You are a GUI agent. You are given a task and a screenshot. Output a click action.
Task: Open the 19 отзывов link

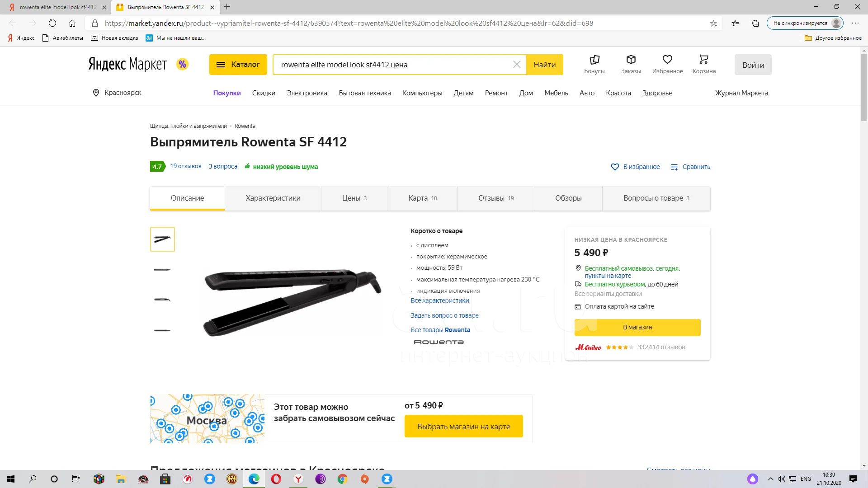point(186,166)
